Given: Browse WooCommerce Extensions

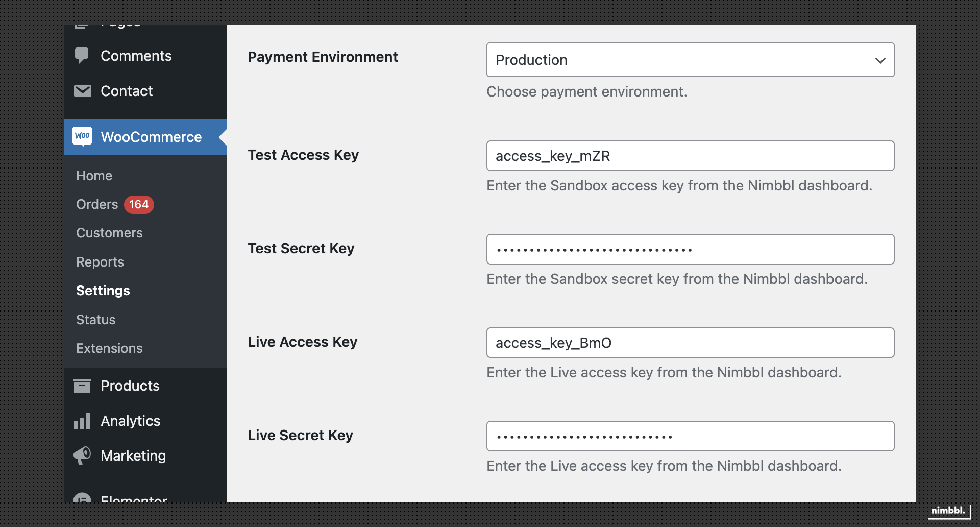Looking at the screenshot, I should [x=109, y=348].
